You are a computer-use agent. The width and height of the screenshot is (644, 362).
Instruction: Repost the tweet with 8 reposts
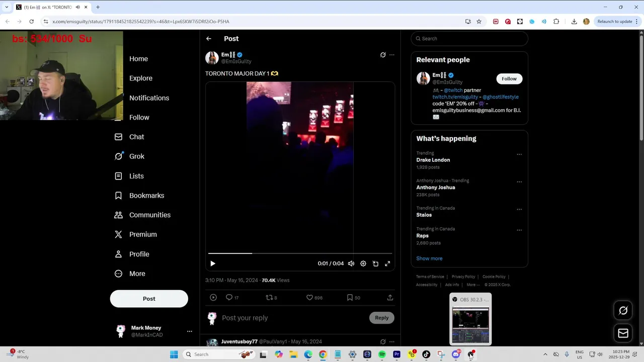coord(271,298)
